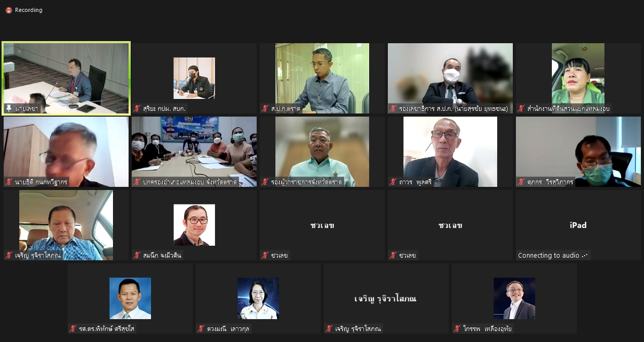This screenshot has height=342, width=644.
Task: Click the Recording status text
Action: tap(29, 10)
